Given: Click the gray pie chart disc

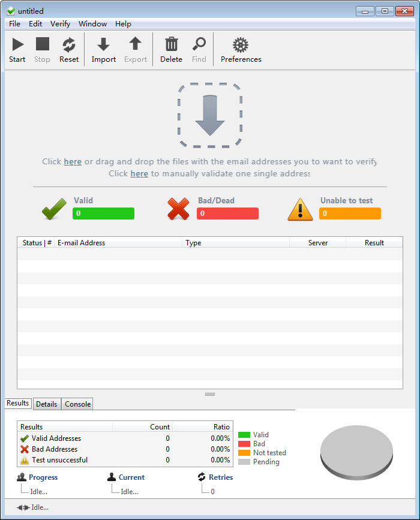Looking at the screenshot, I should point(356,452).
